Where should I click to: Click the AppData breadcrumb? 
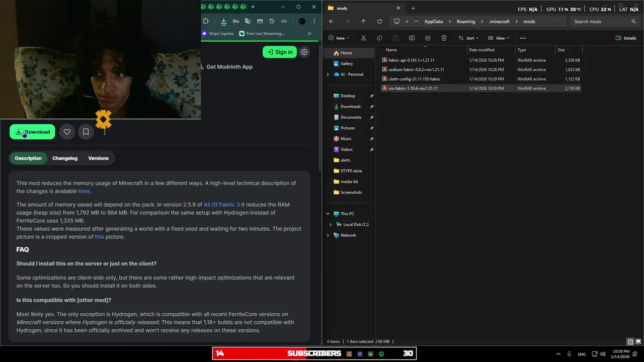[x=434, y=22]
